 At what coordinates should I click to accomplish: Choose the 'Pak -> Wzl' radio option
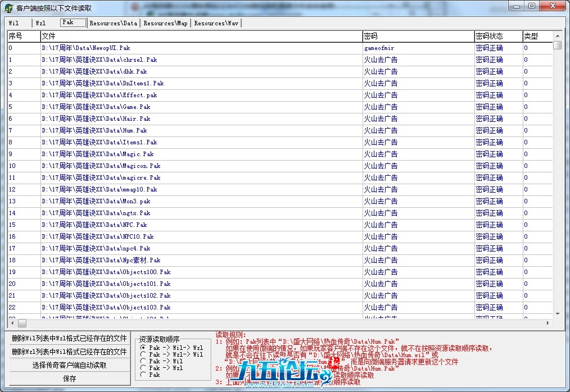(143, 368)
